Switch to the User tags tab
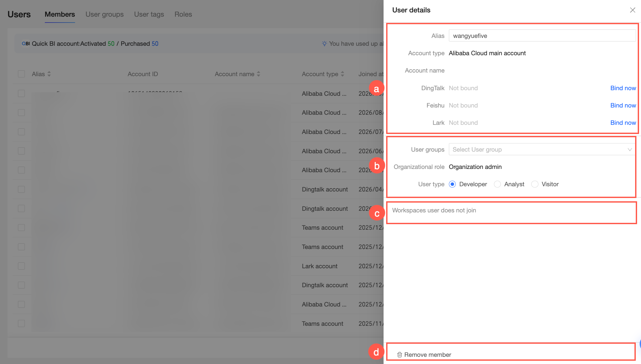The height and width of the screenshot is (364, 641). pyautogui.click(x=149, y=14)
